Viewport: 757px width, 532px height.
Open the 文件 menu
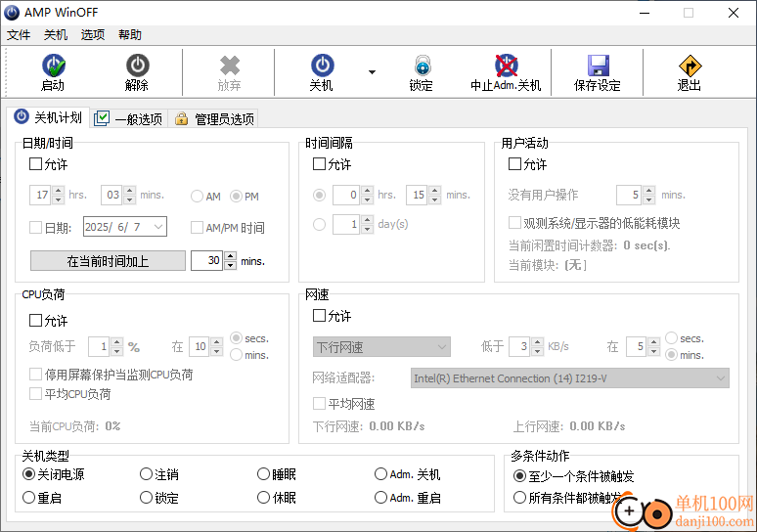19,35
